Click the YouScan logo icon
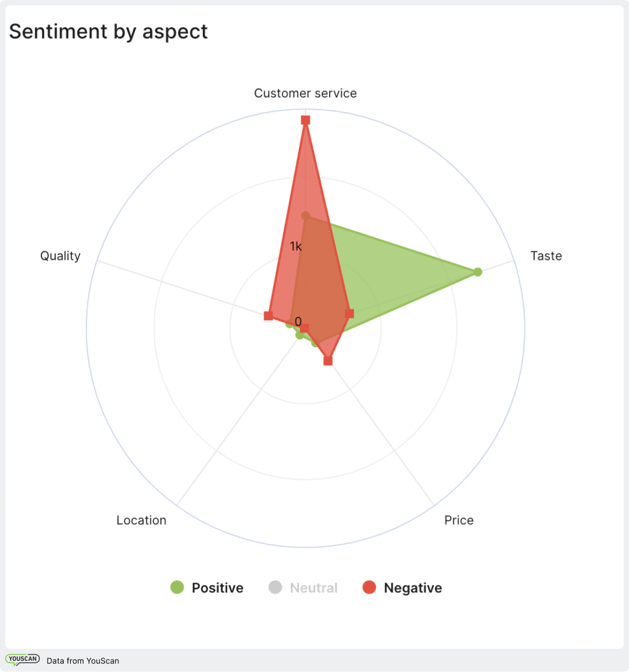Screen dimensions: 629x672 (23, 660)
